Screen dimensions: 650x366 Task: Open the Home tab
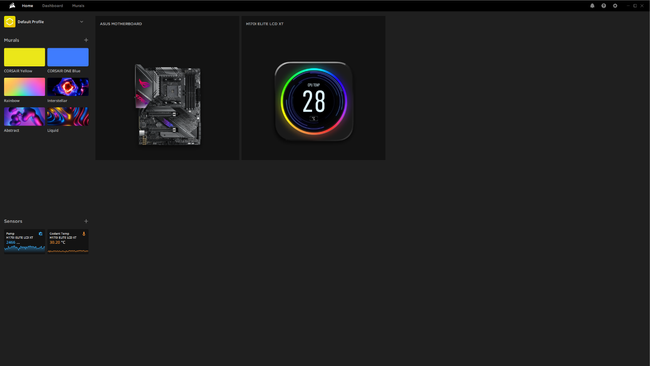point(27,6)
